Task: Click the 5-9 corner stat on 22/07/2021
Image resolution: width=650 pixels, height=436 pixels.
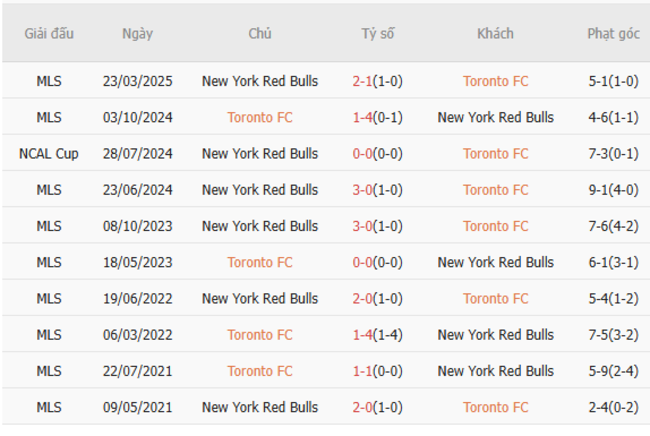Action: 601,371
